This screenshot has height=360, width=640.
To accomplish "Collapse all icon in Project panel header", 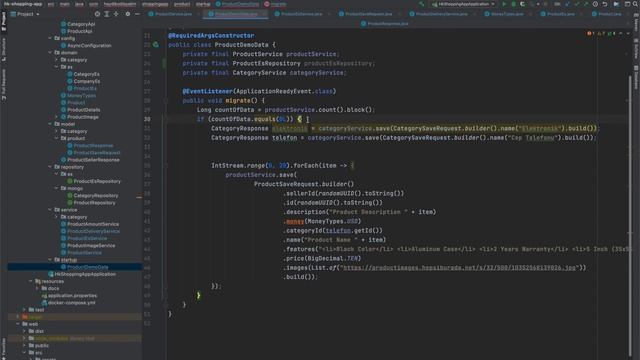I will point(116,14).
